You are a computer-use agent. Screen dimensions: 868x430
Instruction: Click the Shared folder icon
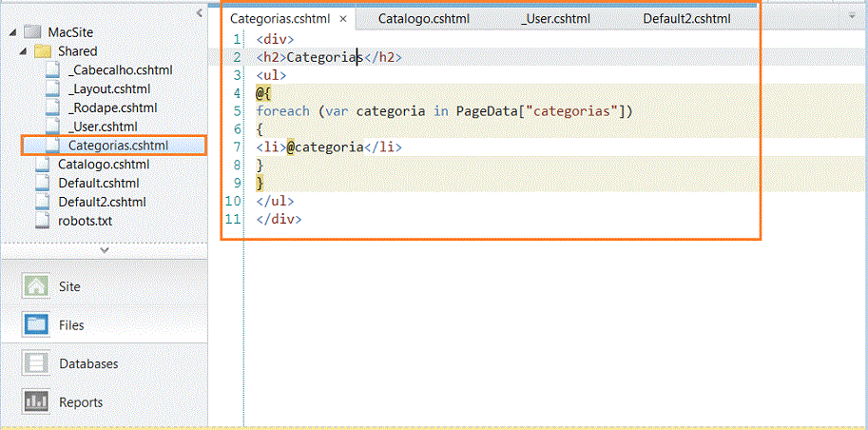43,51
